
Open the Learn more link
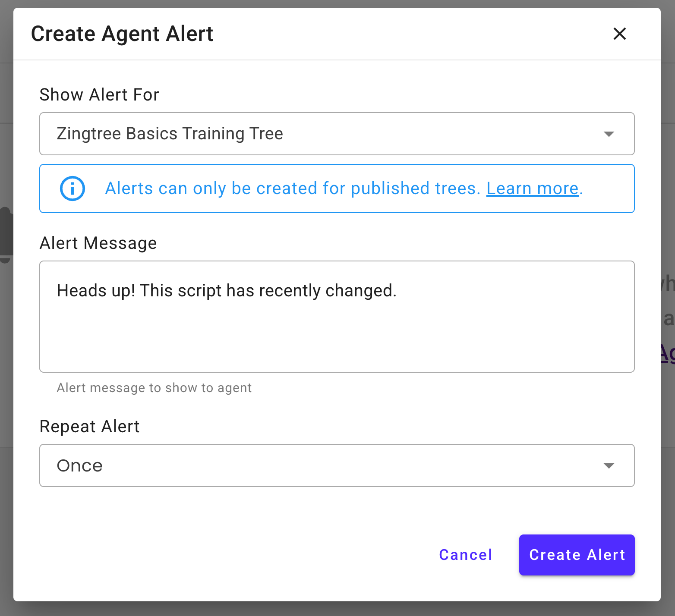532,189
